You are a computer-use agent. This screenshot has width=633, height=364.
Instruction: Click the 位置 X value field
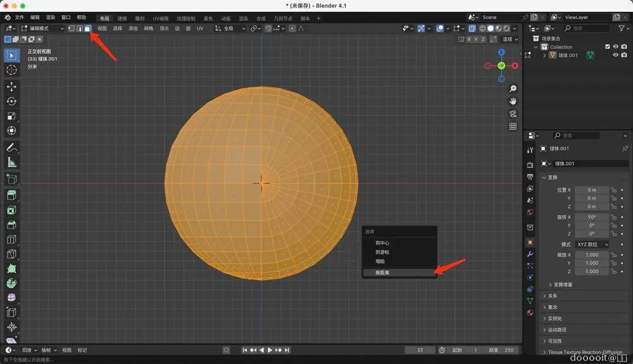click(x=592, y=190)
